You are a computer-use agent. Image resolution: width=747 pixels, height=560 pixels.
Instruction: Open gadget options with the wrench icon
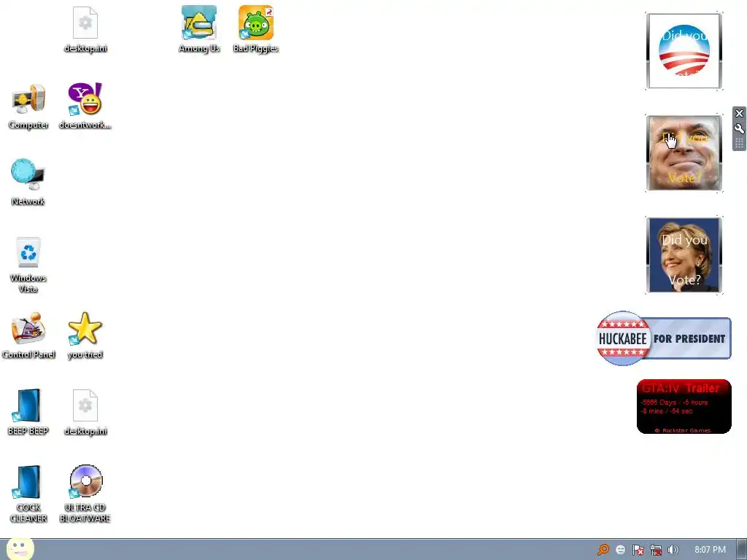(739, 128)
